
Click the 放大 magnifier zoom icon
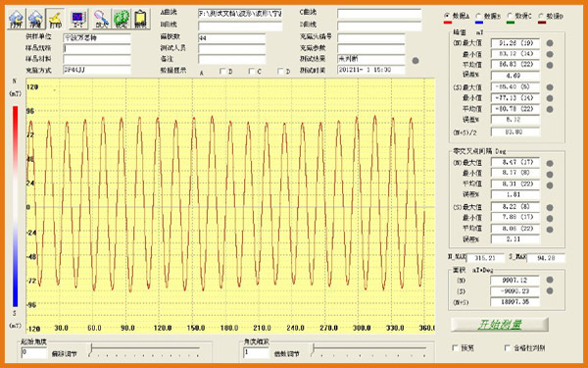101,20
